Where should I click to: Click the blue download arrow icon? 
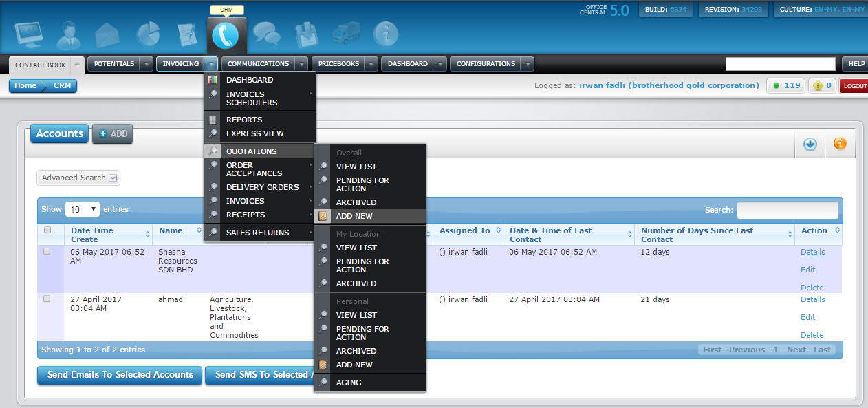tap(810, 144)
